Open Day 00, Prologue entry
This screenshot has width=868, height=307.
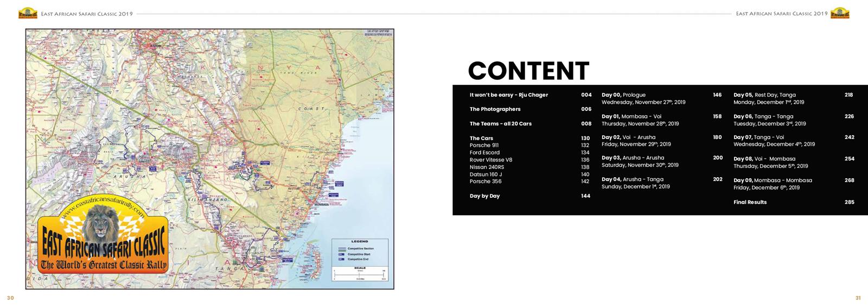(x=623, y=95)
